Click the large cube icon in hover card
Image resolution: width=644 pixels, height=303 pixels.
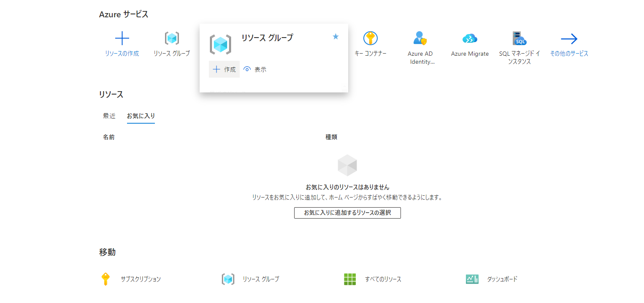(x=220, y=44)
